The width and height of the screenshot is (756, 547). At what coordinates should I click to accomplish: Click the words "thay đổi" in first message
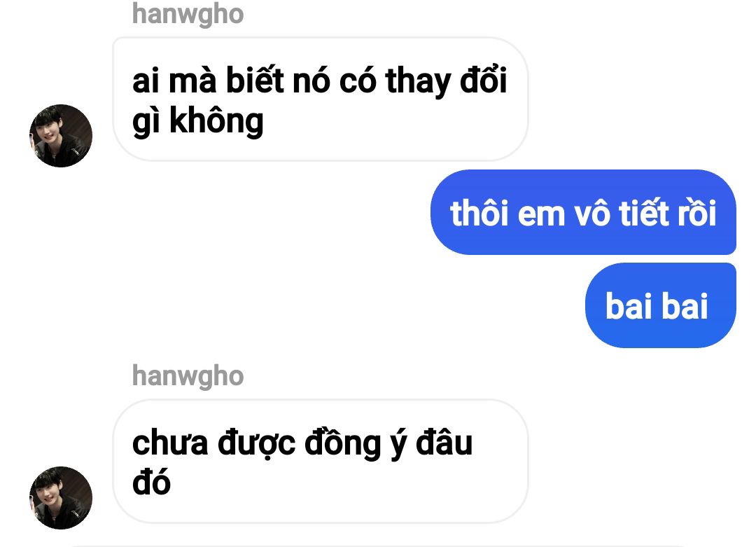tap(447, 81)
